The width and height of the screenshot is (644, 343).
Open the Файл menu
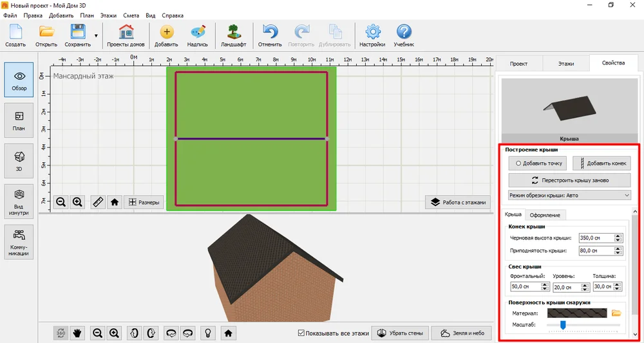pos(10,15)
